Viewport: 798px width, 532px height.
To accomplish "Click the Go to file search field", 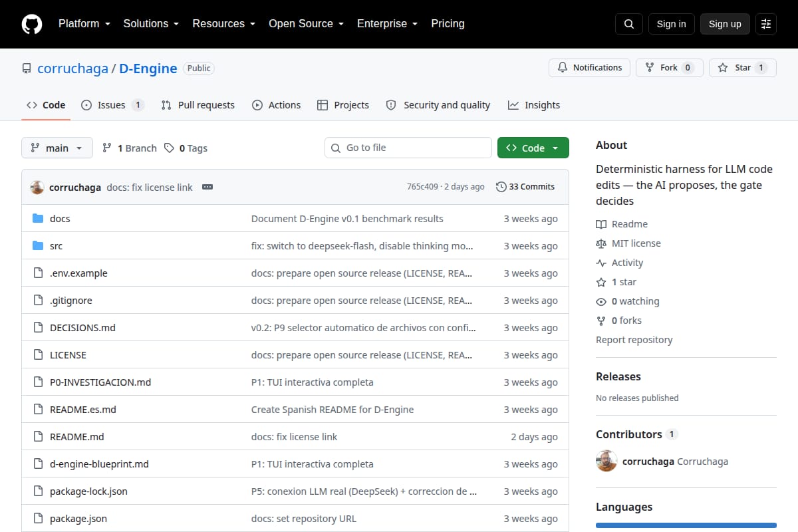I will (x=408, y=148).
